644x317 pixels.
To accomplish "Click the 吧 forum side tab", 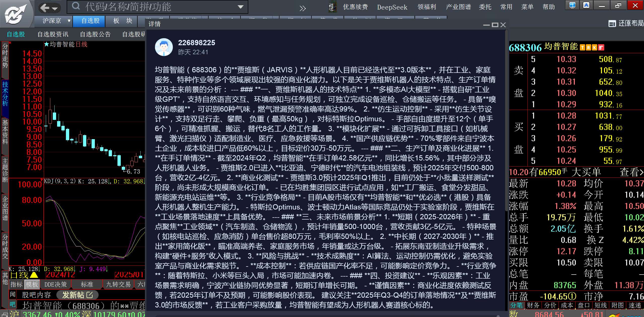I will pos(13,305).
